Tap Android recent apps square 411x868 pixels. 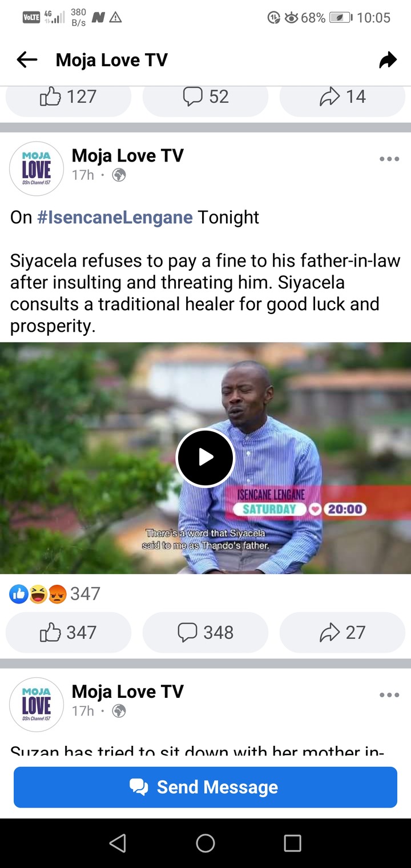[x=292, y=843]
